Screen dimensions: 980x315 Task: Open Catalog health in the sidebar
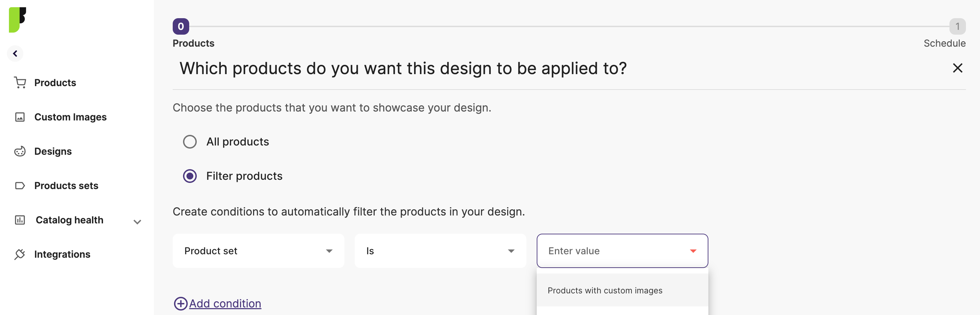[x=69, y=220]
